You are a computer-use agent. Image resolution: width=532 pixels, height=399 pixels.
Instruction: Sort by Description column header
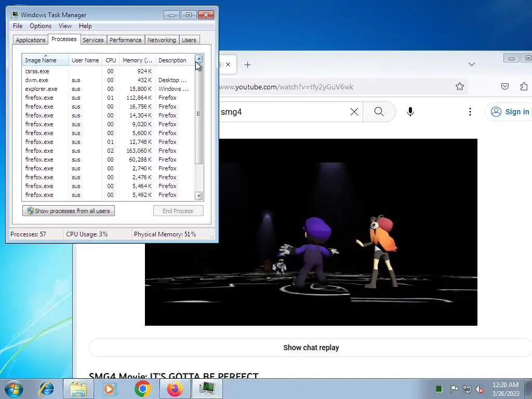pyautogui.click(x=175, y=60)
